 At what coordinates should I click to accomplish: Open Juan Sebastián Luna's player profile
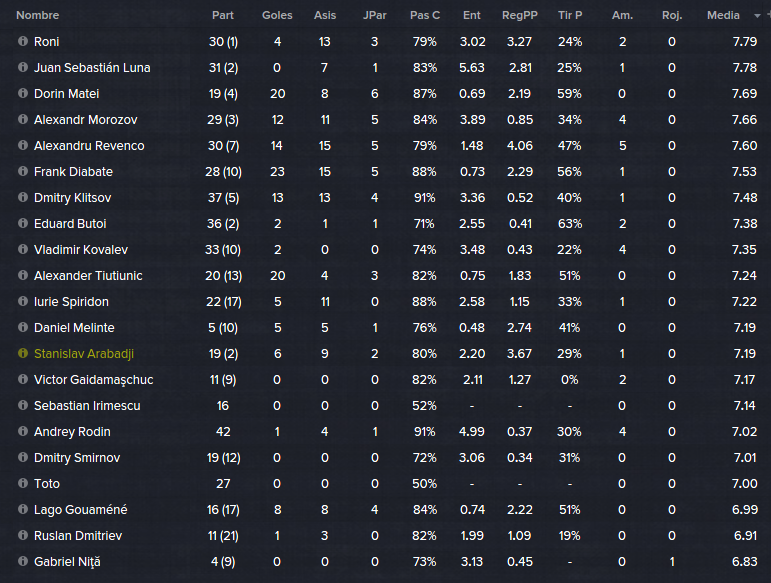click(x=92, y=68)
